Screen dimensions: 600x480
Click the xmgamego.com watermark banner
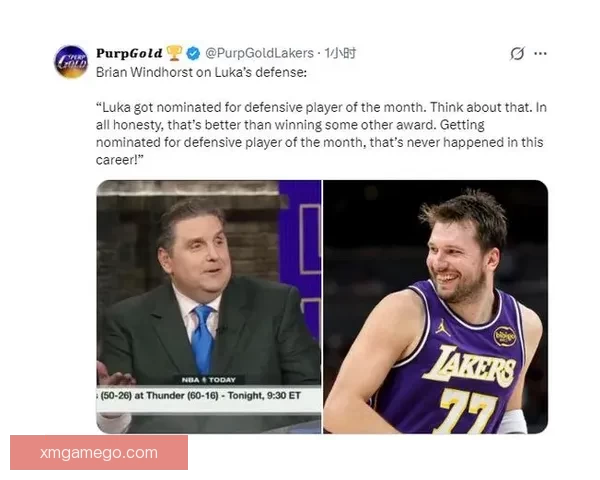coord(99,452)
